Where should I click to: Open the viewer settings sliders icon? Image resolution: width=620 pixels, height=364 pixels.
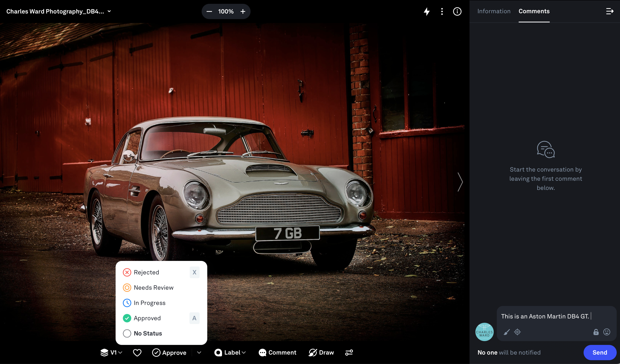tap(349, 353)
